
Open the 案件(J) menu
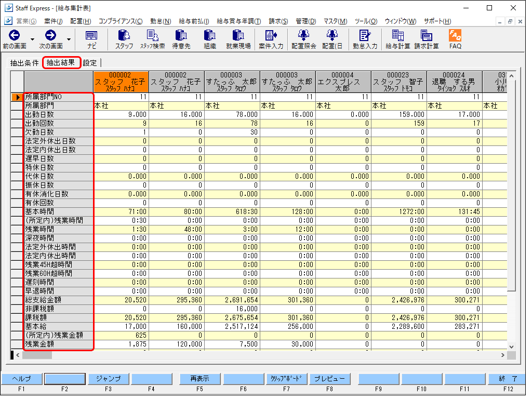coord(54,21)
